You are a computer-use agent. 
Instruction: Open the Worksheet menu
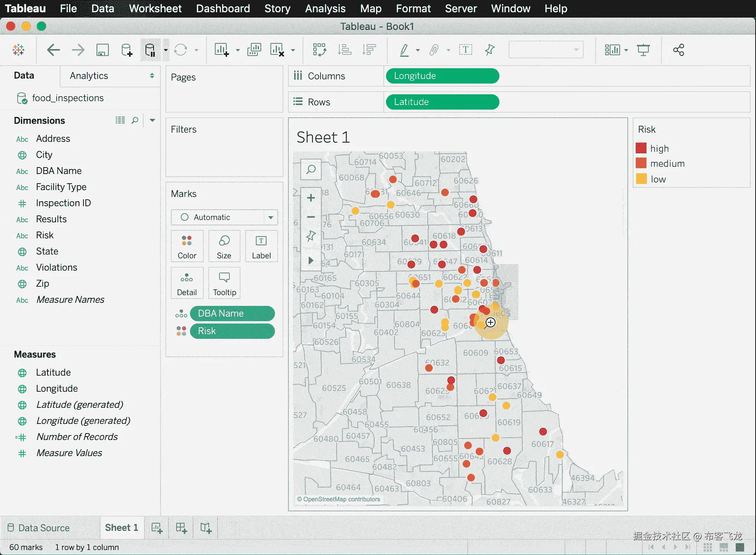[x=155, y=8]
